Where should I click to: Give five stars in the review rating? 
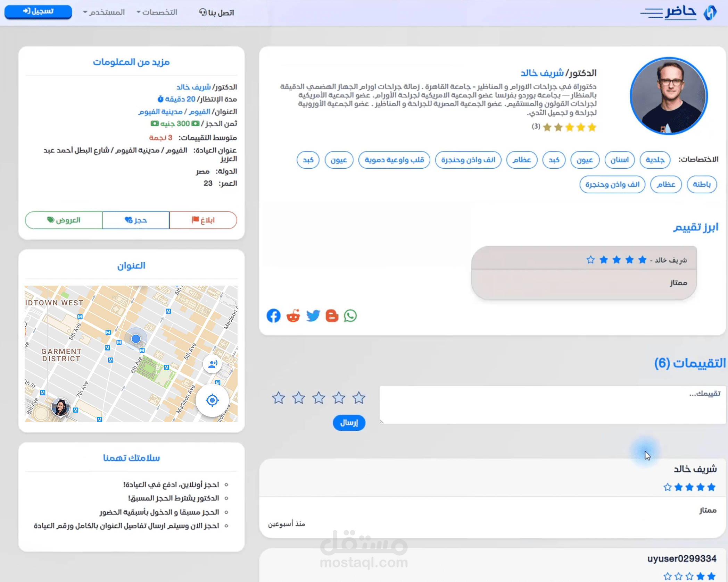(x=279, y=398)
